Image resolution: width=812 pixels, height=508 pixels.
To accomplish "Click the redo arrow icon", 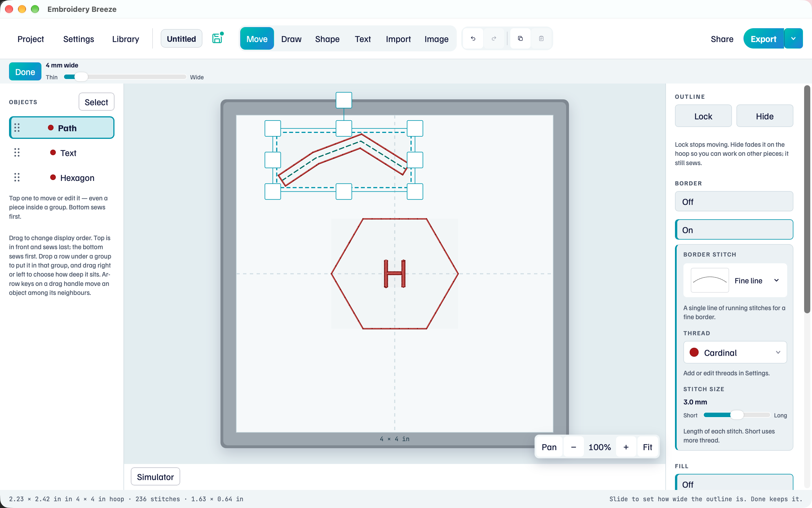I will pos(494,39).
